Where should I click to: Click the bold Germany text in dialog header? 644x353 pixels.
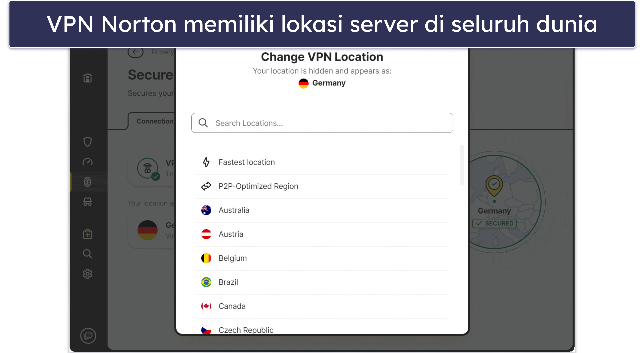pyautogui.click(x=329, y=83)
